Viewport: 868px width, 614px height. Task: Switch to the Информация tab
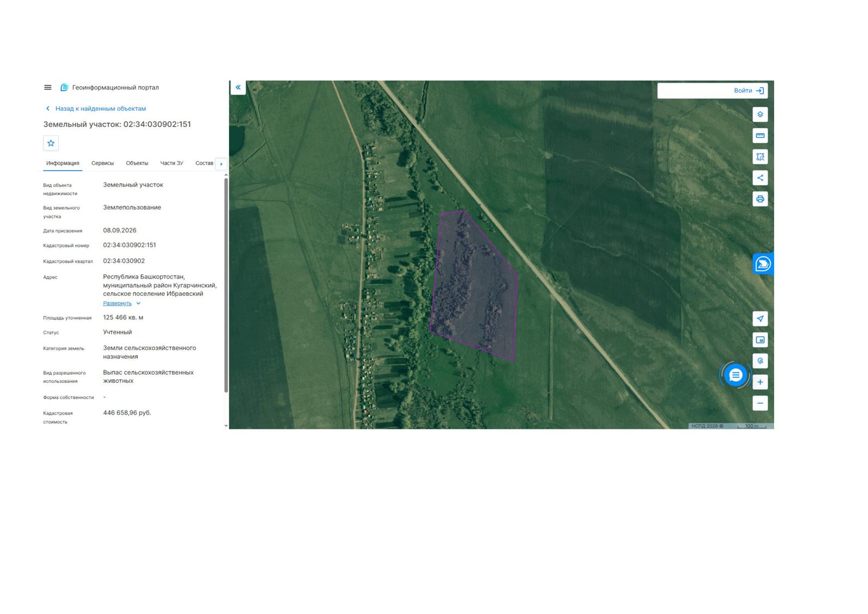click(62, 163)
